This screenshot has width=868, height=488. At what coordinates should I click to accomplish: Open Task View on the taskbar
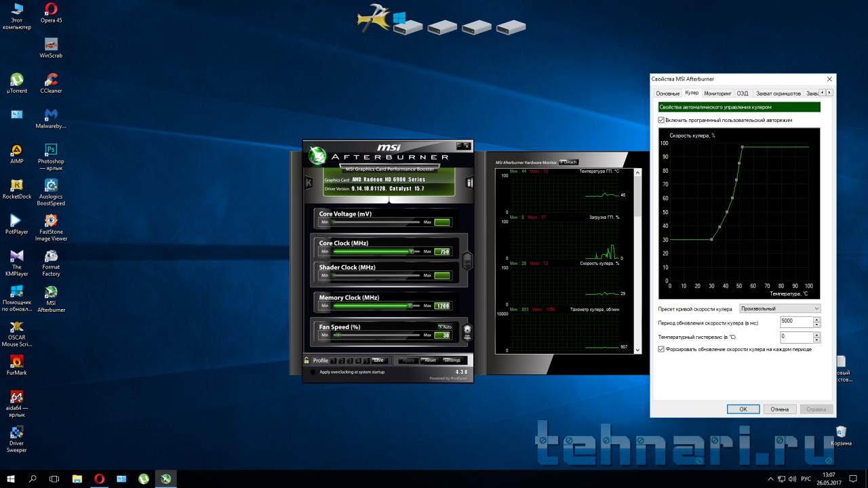click(x=54, y=479)
